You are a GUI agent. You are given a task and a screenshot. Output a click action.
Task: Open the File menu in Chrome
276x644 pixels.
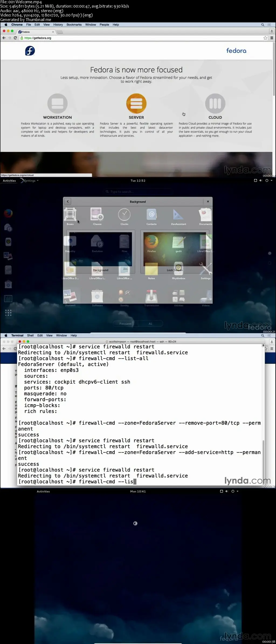[x=29, y=25]
